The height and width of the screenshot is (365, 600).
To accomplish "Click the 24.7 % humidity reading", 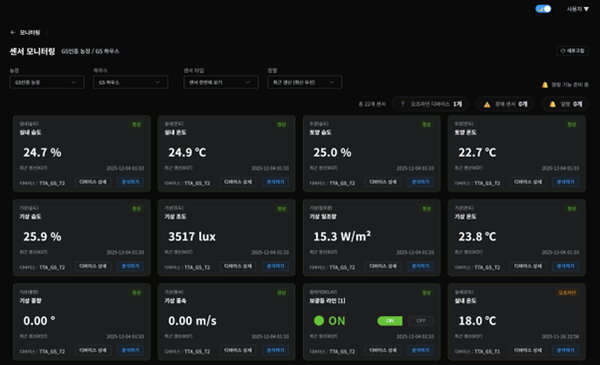I will pos(42,153).
